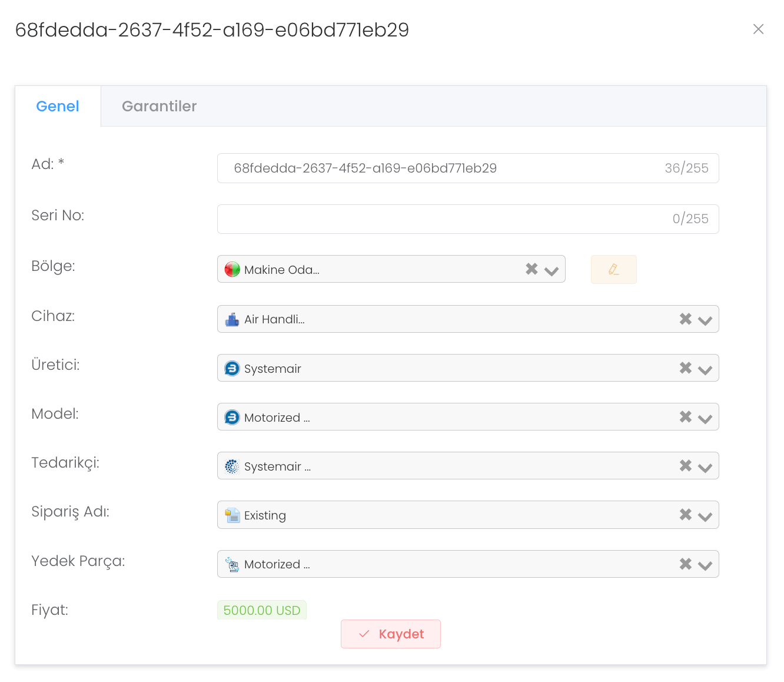Image resolution: width=784 pixels, height=682 pixels.
Task: Clear the Yedek Parça selection
Action: click(685, 564)
